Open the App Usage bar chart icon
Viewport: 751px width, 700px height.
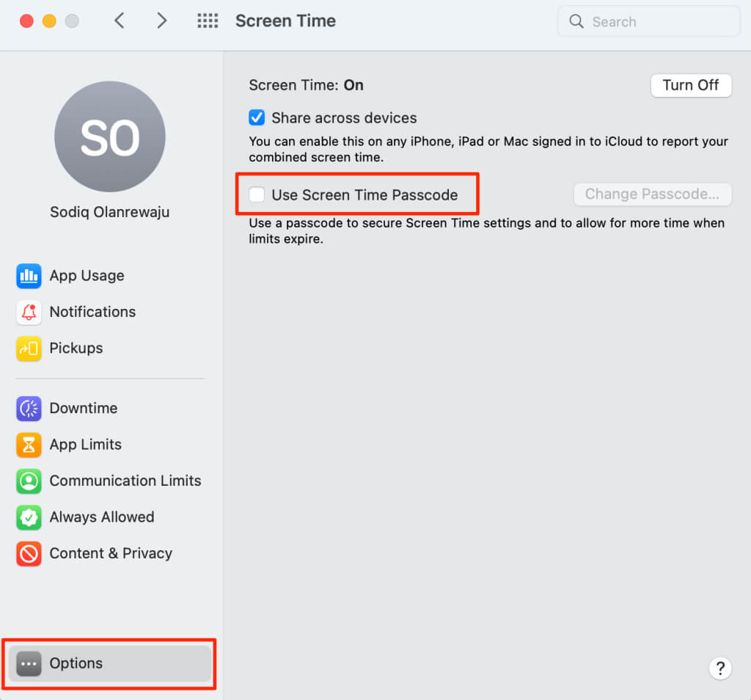29,276
